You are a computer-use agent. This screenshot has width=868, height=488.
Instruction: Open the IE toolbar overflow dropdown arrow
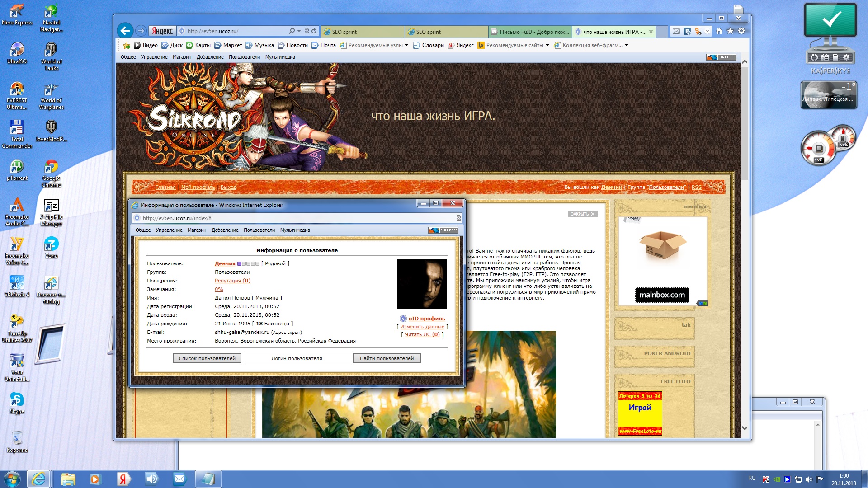(x=707, y=31)
